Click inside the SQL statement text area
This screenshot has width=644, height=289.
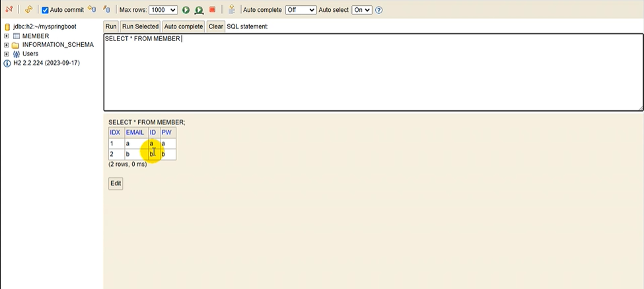coord(373,72)
